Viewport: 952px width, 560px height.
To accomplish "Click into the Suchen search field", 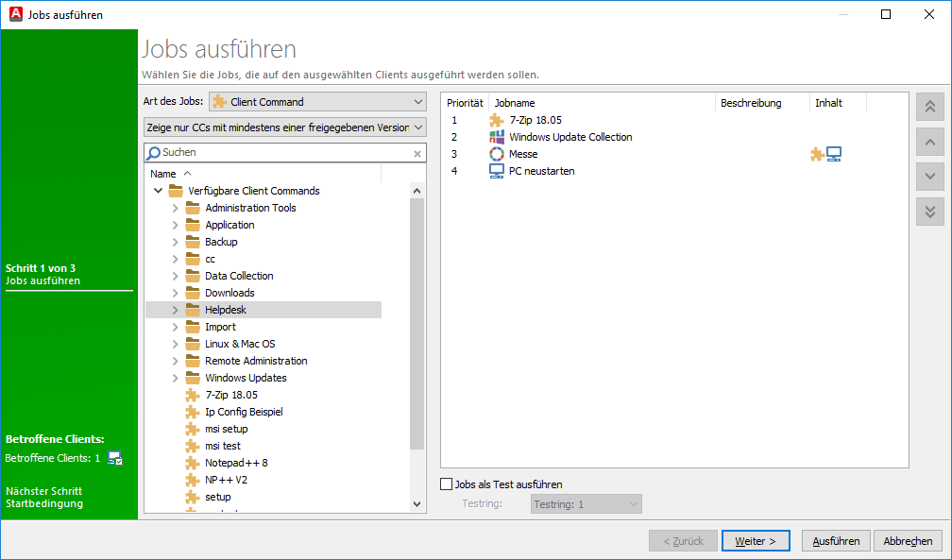I will (283, 152).
